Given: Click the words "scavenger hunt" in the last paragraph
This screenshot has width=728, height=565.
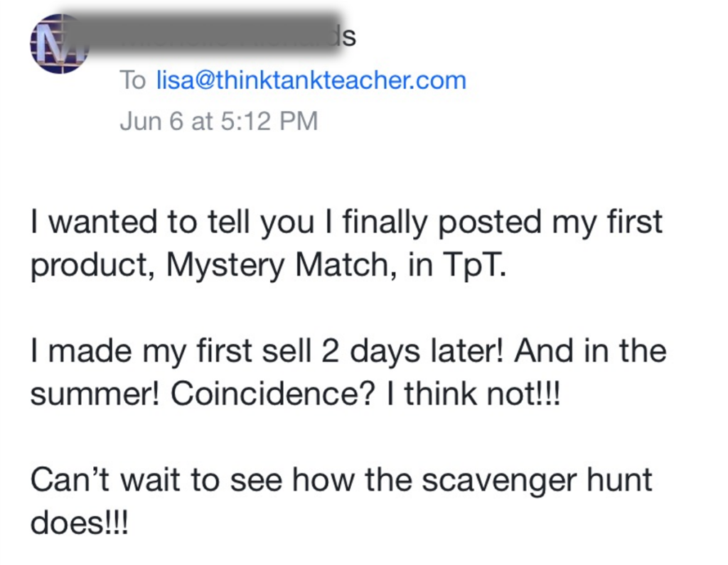Looking at the screenshot, I should tap(537, 480).
